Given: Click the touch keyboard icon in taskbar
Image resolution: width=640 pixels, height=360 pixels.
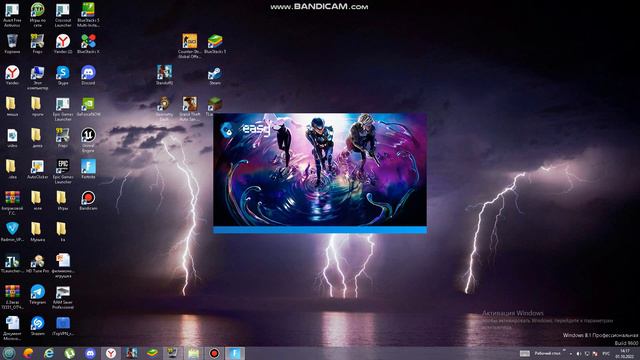Looking at the screenshot, I should coord(525,353).
